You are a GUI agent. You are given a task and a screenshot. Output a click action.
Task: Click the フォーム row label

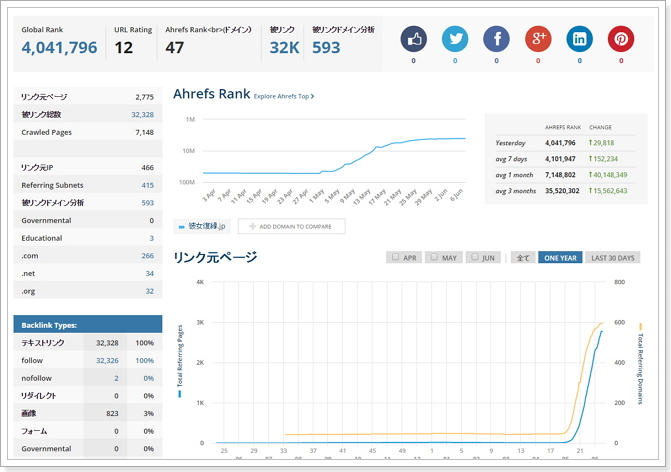point(34,431)
